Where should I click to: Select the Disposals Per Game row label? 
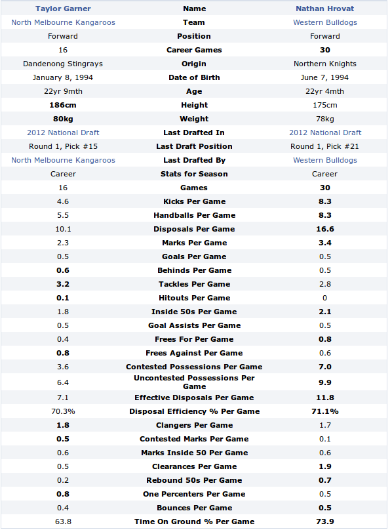coord(194,229)
